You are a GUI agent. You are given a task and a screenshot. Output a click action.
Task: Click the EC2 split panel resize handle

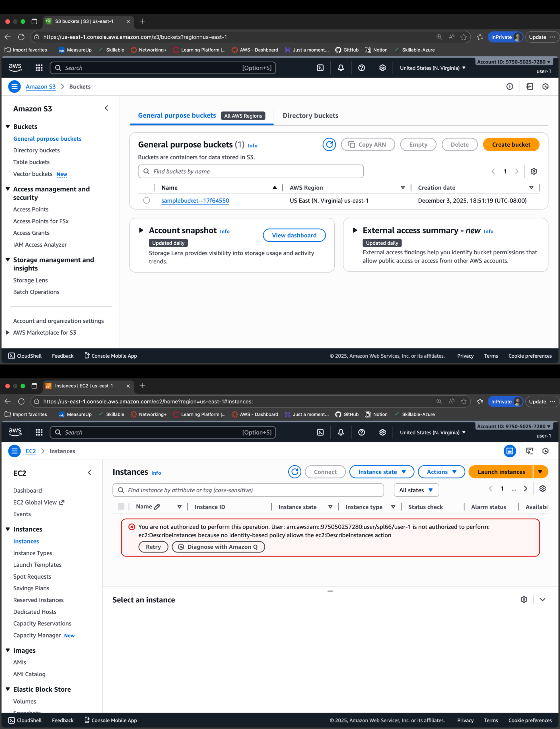pos(330,591)
